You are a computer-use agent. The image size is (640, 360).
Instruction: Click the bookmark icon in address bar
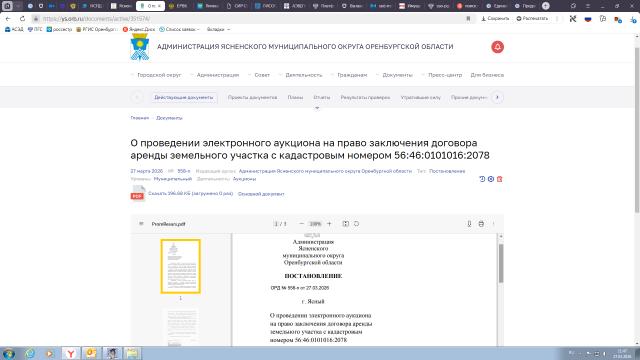click(x=468, y=19)
